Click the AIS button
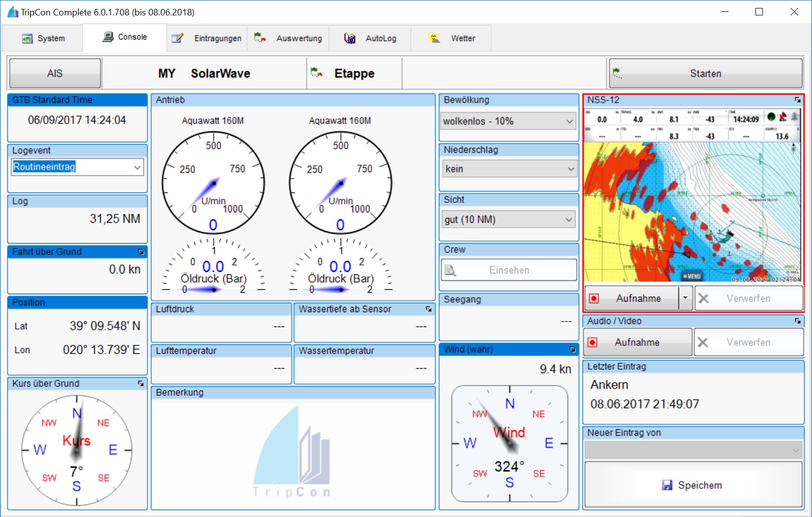This screenshot has height=517, width=812. point(55,73)
